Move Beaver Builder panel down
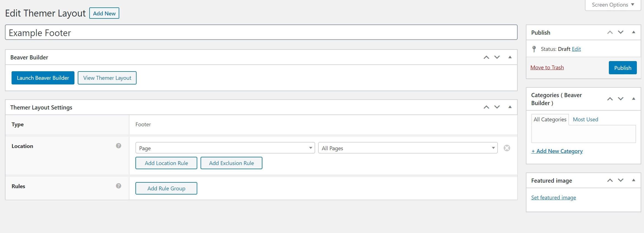 [497, 57]
